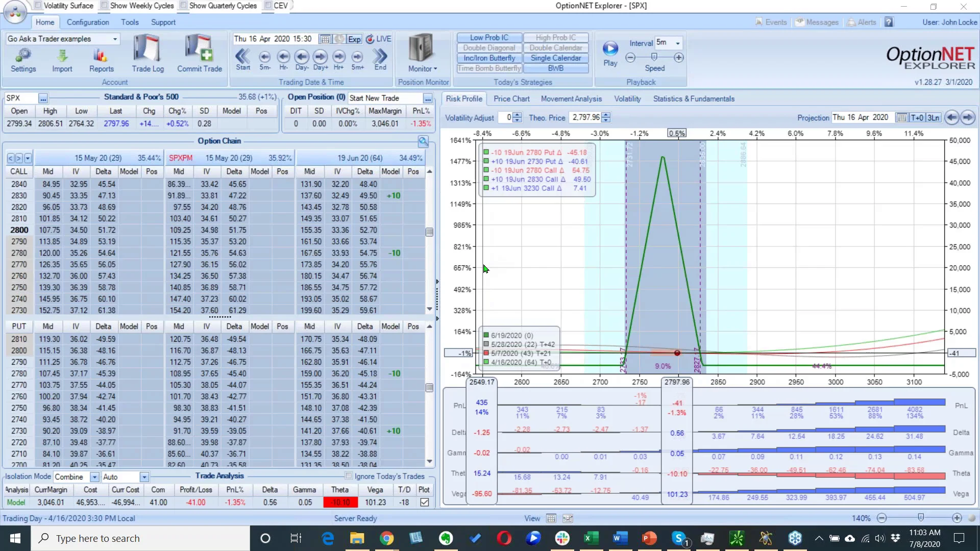This screenshot has width=980, height=551.
Task: Show table view in status bar
Action: [x=551, y=518]
